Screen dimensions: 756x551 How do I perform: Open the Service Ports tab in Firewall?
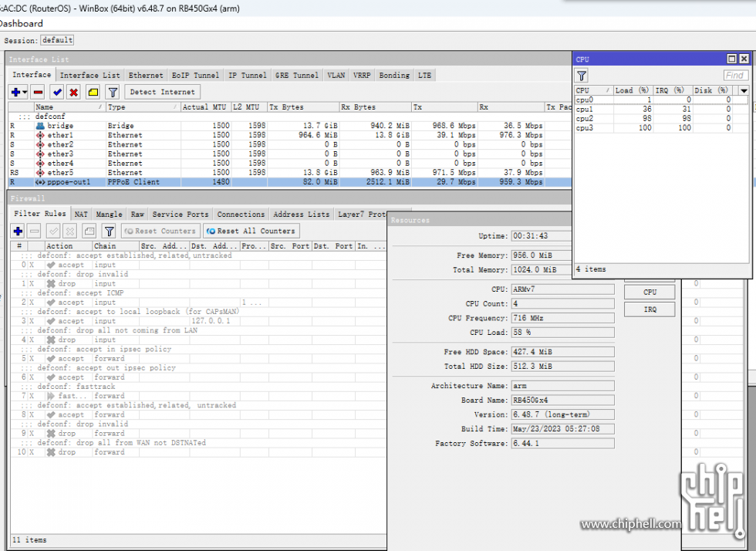181,215
